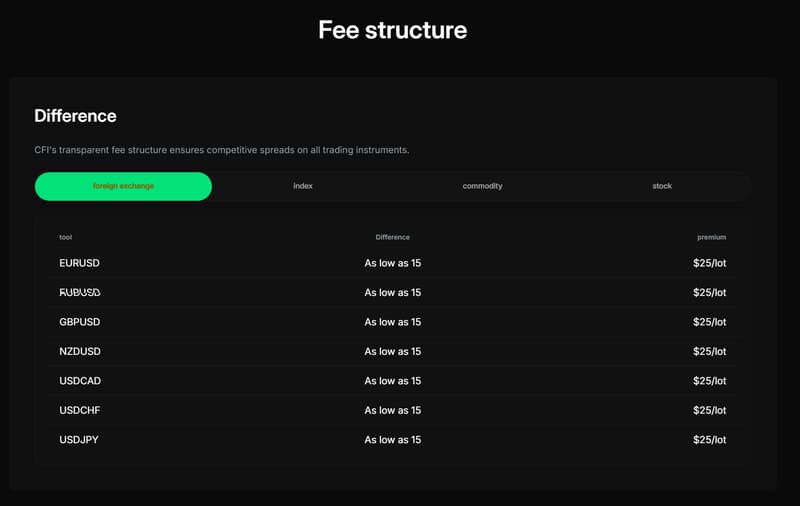The width and height of the screenshot is (800, 506).
Task: Click USDCAD's "As low as 15" spread value
Action: coord(392,381)
